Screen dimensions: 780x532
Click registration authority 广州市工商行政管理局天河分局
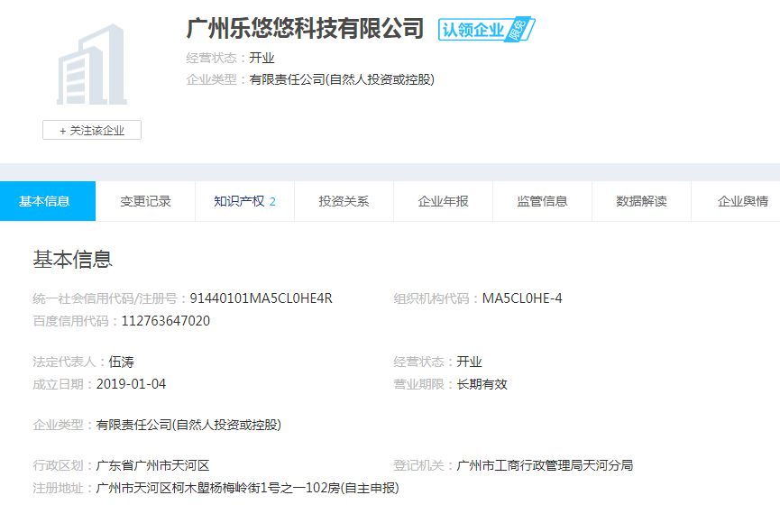point(545,465)
